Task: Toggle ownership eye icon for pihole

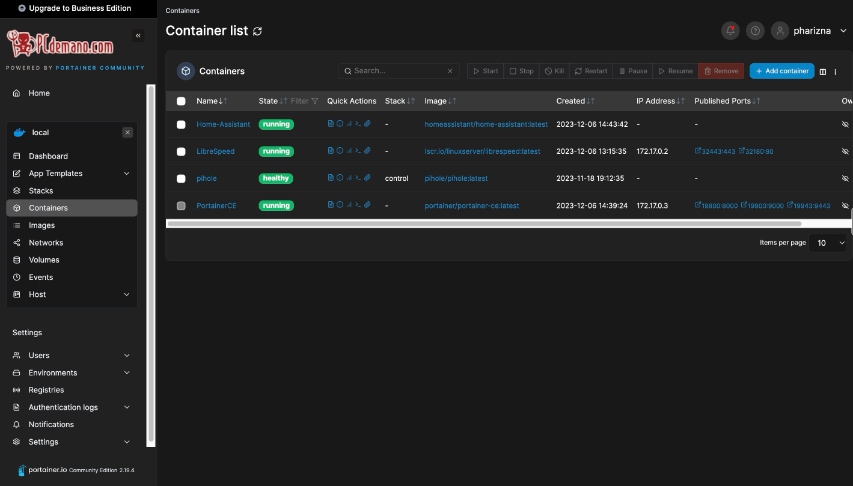Action: (x=845, y=178)
